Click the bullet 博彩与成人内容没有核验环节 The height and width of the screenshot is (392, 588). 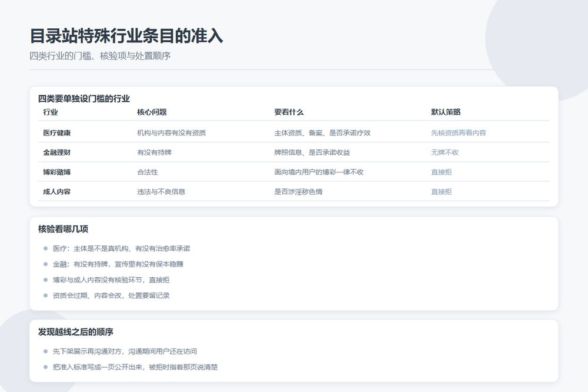tap(111, 280)
